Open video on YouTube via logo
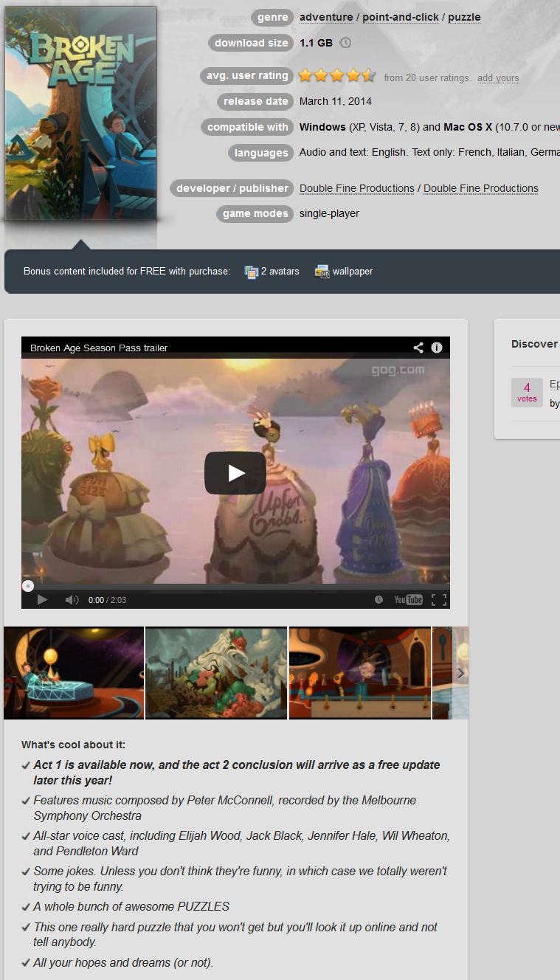This screenshot has width=560, height=980. coord(408,600)
